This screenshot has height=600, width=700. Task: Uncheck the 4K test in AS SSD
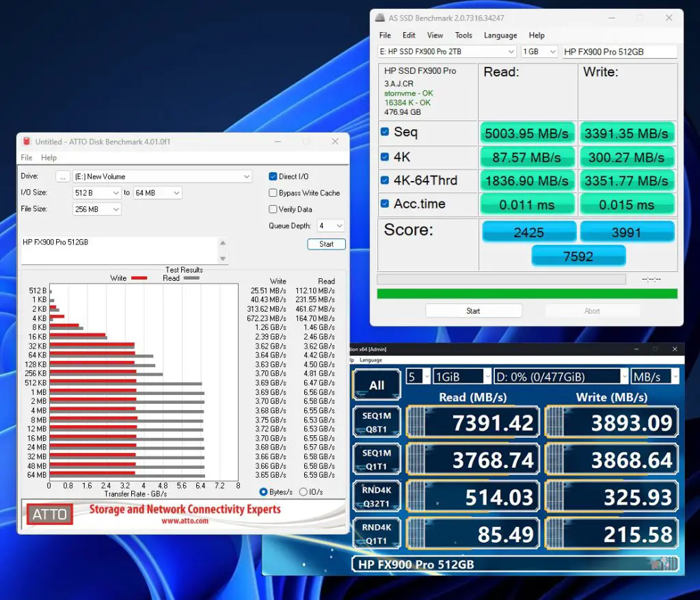pyautogui.click(x=384, y=156)
